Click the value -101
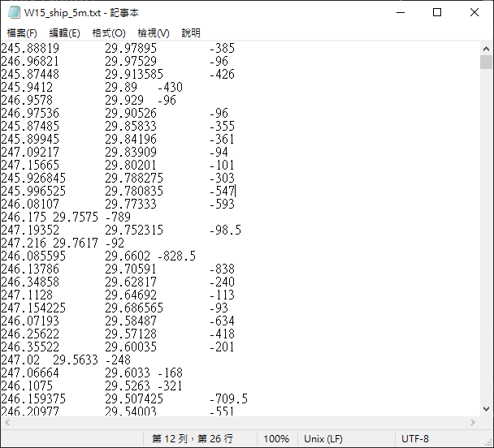 point(222,165)
